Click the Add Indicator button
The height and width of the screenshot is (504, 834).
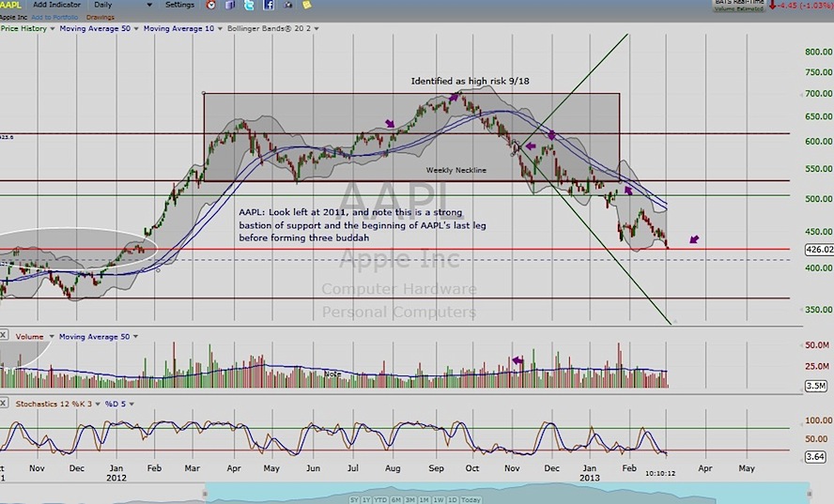click(x=56, y=5)
